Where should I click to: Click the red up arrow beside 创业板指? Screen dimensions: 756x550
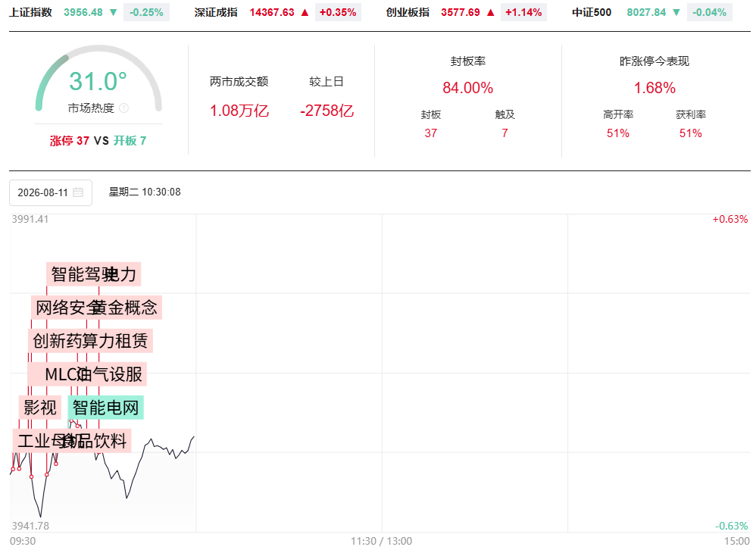pyautogui.click(x=490, y=13)
